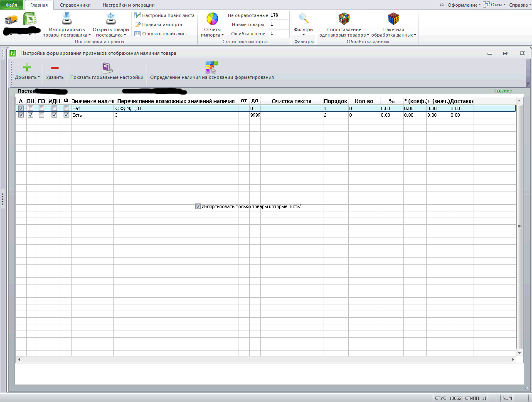The height and width of the screenshot is (402, 532).
Task: Click the Открыть прайс-лист table icon
Action: pos(138,34)
